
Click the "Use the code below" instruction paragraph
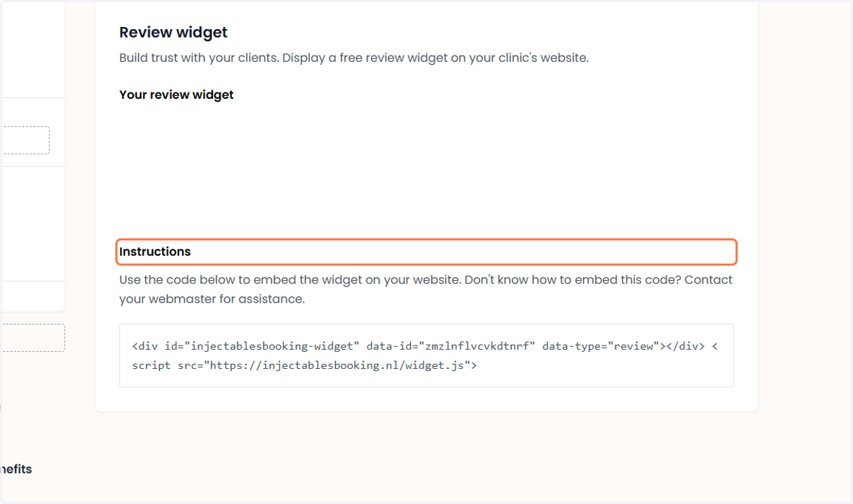click(426, 289)
